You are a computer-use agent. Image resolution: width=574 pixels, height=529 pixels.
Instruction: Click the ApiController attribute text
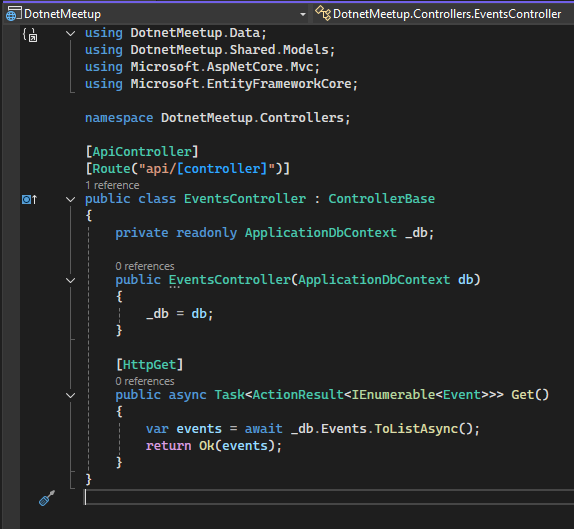click(x=142, y=152)
